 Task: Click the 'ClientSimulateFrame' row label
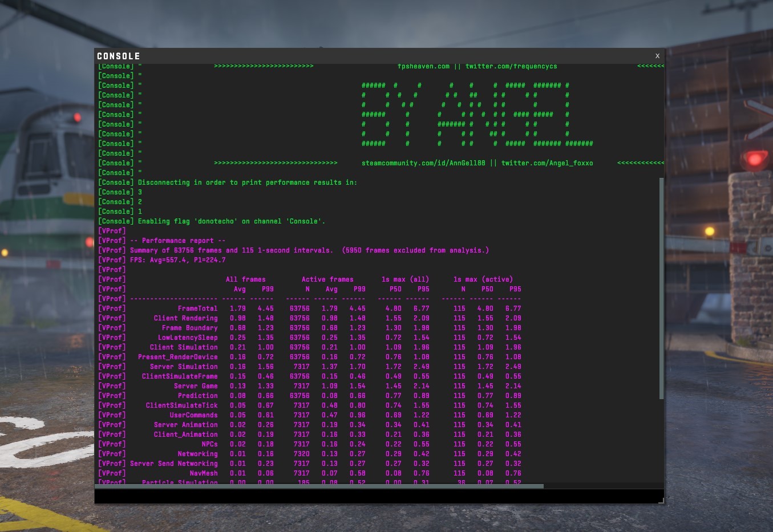[x=180, y=376]
